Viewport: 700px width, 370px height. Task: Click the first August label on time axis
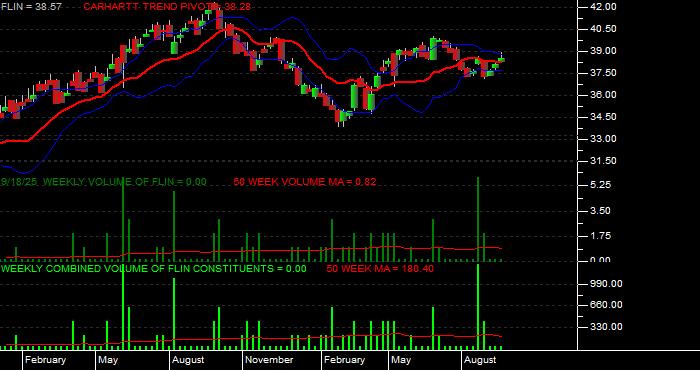click(x=188, y=360)
